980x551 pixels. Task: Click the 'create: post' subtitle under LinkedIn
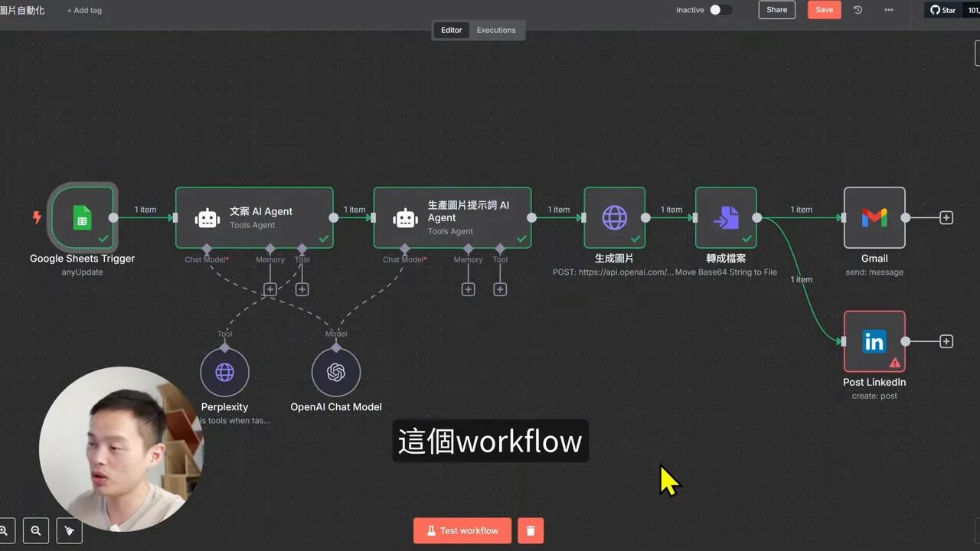874,396
